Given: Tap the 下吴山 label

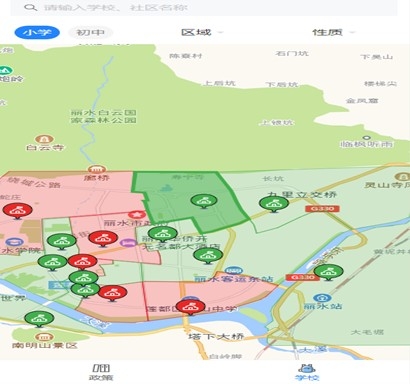Looking at the screenshot, I should 376,57.
